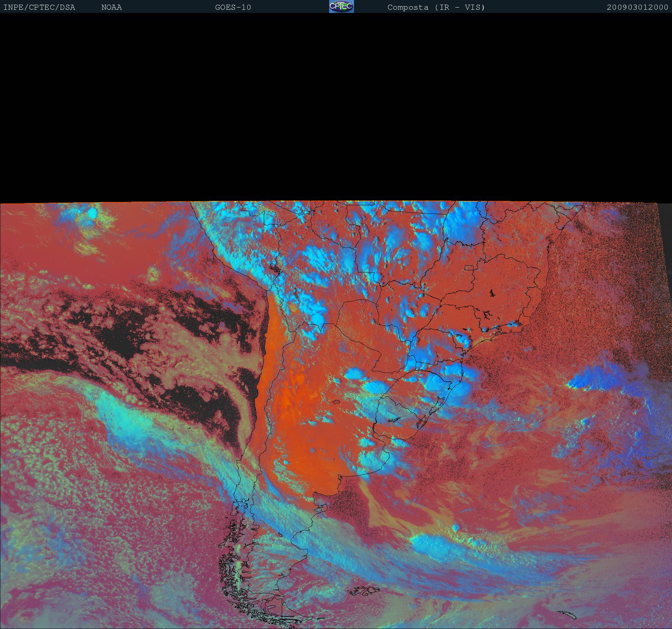Select the NOAA label in the header
The height and width of the screenshot is (629, 672).
click(112, 8)
